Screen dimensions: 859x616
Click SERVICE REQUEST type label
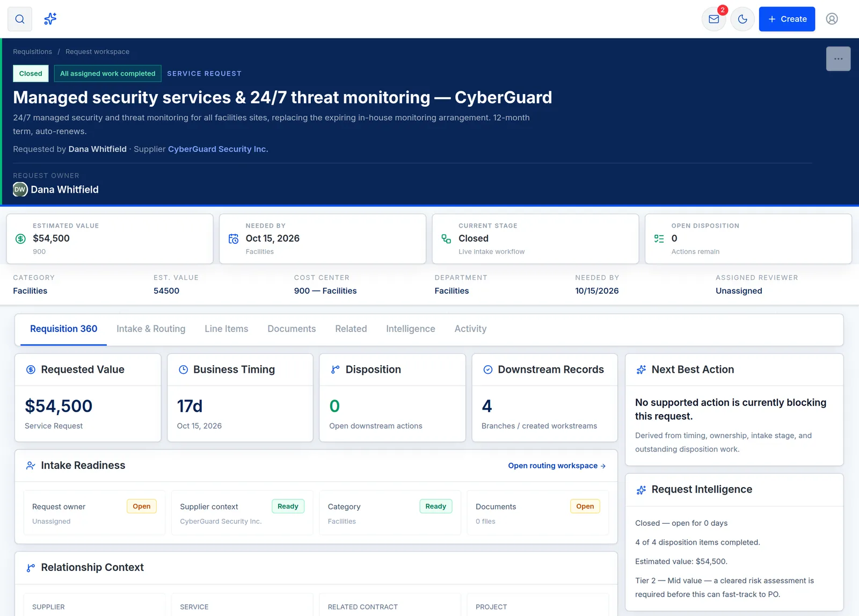tap(204, 74)
